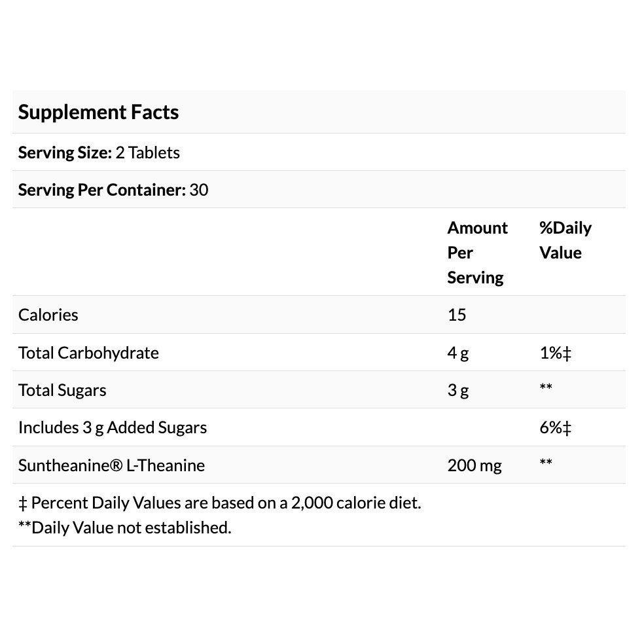Viewport: 644px width, 644px height.
Task: Click the Calories row label
Action: click(48, 315)
